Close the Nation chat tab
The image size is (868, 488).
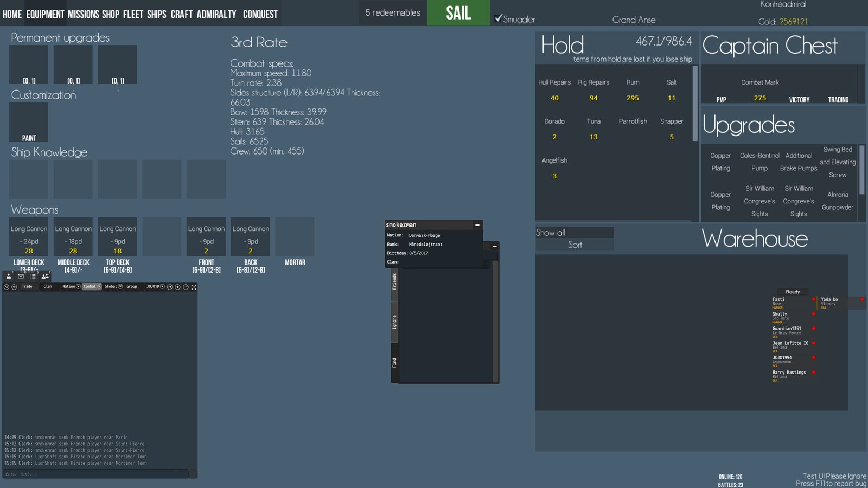[x=78, y=286]
